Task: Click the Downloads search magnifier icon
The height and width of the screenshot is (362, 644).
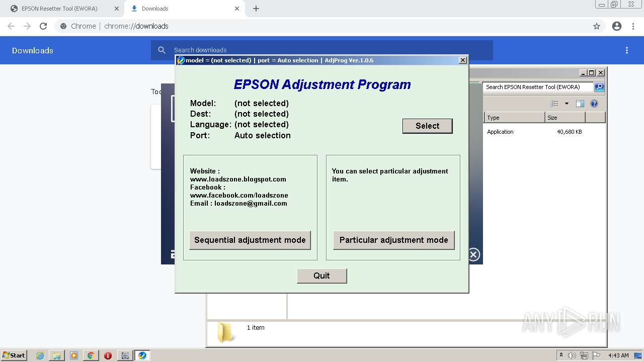Action: [162, 50]
